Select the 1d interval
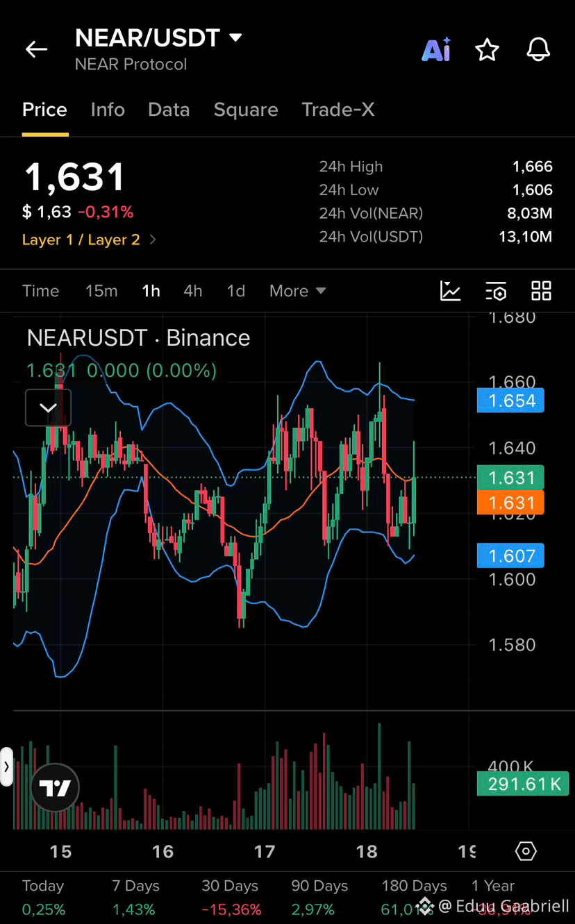Image resolution: width=575 pixels, height=924 pixels. point(236,291)
